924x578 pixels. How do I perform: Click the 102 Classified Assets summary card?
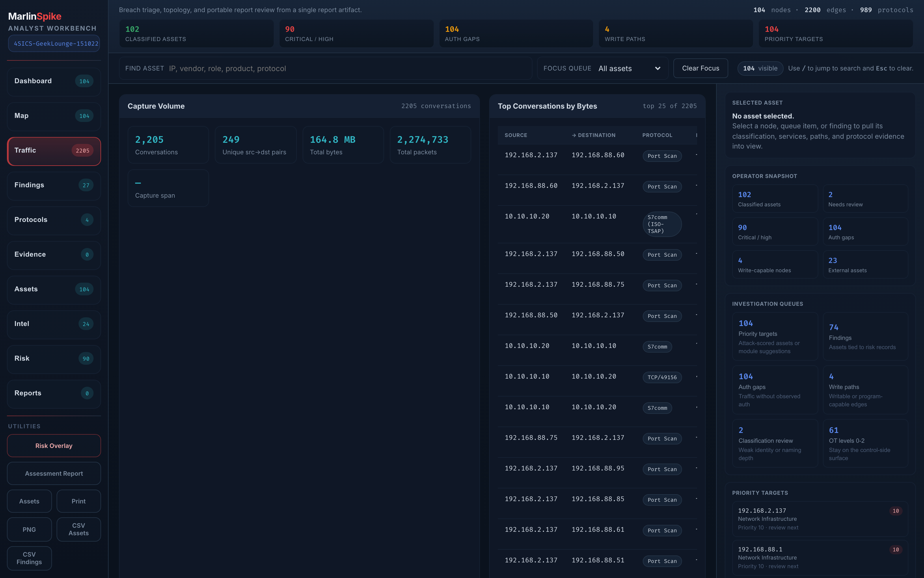[x=196, y=34]
